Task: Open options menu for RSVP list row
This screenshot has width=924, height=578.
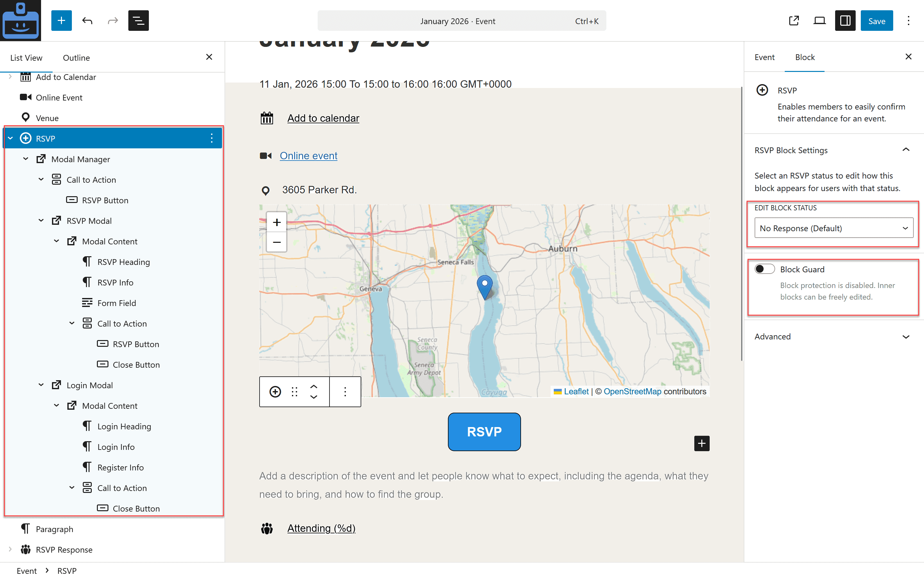Action: 211,138
